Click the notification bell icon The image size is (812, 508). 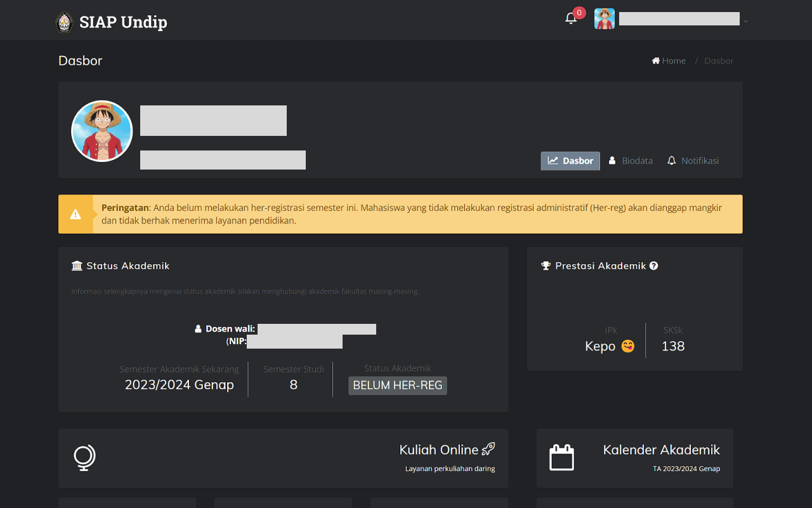[570, 18]
